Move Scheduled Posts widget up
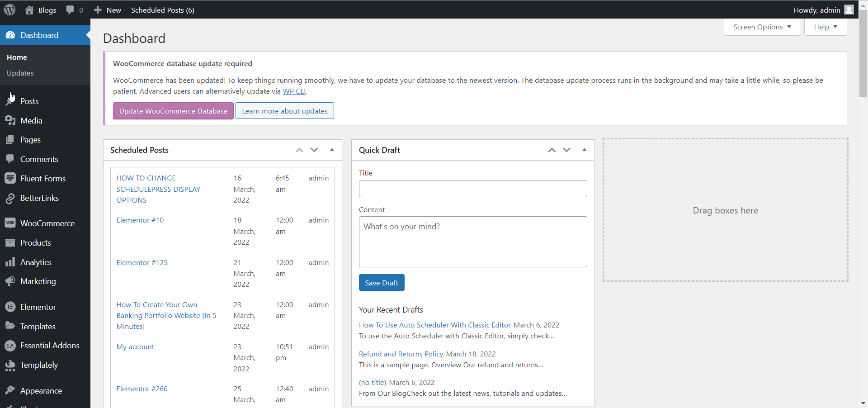Viewport: 868px width, 408px height. [x=299, y=150]
